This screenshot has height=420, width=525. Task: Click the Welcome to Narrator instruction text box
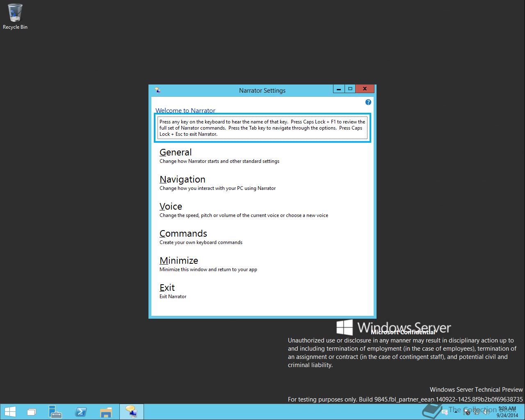point(262,128)
